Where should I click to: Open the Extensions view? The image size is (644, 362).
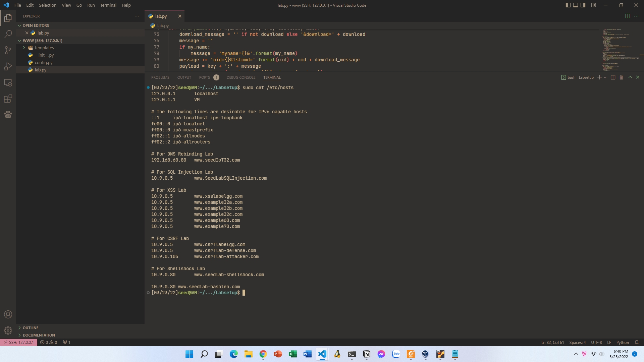tap(8, 99)
